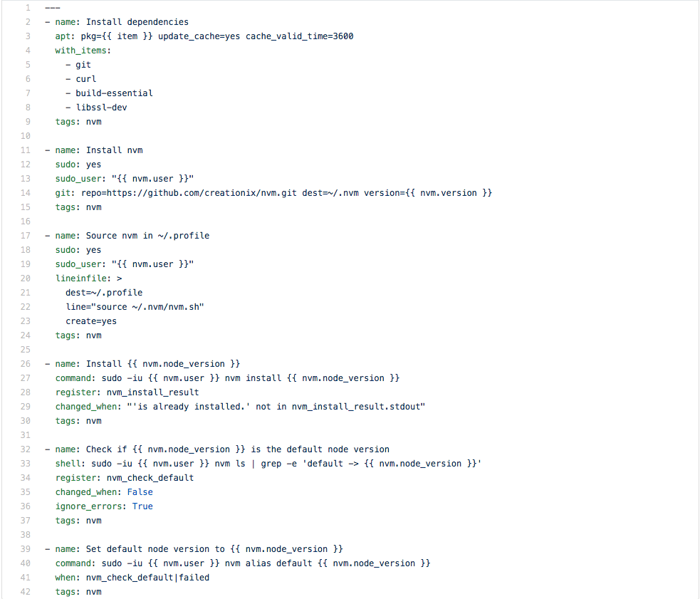Click the 'create=yes' line
This screenshot has height=599, width=700.
click(x=91, y=321)
